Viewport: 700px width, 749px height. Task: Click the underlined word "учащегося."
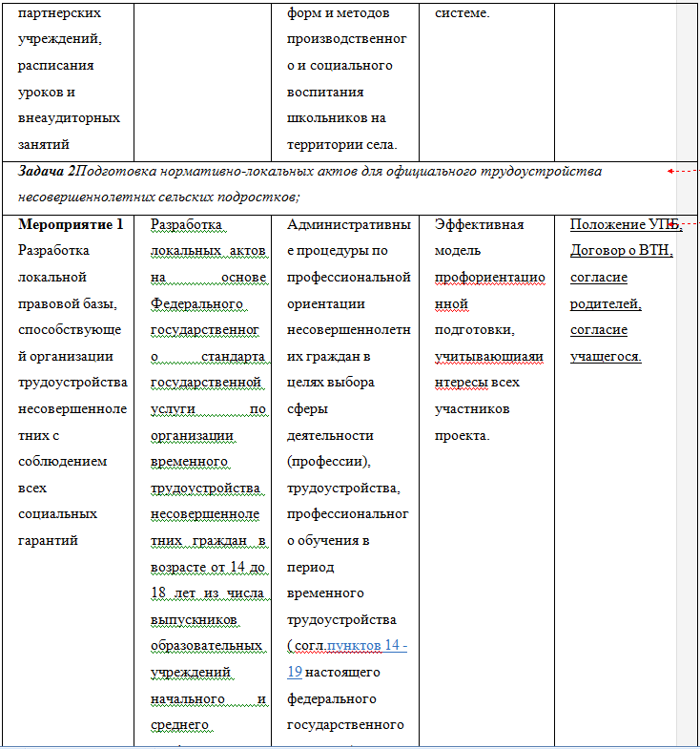pyautogui.click(x=606, y=356)
